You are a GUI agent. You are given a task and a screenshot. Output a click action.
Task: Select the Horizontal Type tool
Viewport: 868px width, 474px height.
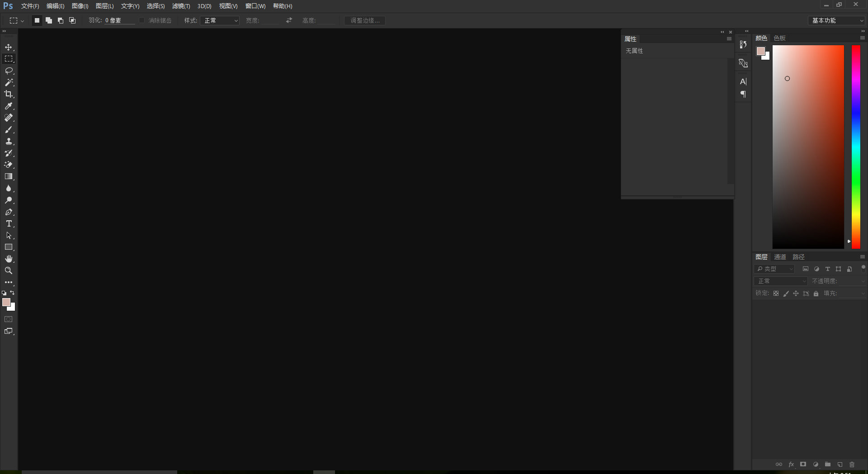9,223
